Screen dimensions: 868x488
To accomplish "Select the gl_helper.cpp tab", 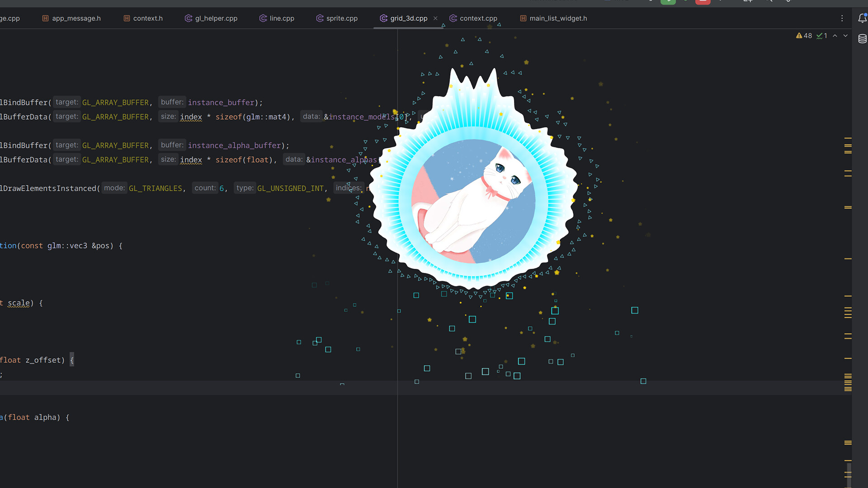I will (216, 18).
